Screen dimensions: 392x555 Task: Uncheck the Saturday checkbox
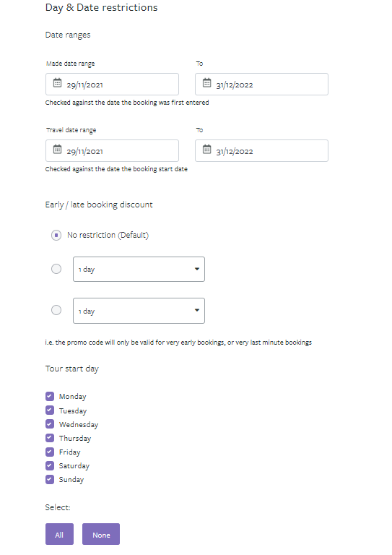click(x=50, y=466)
